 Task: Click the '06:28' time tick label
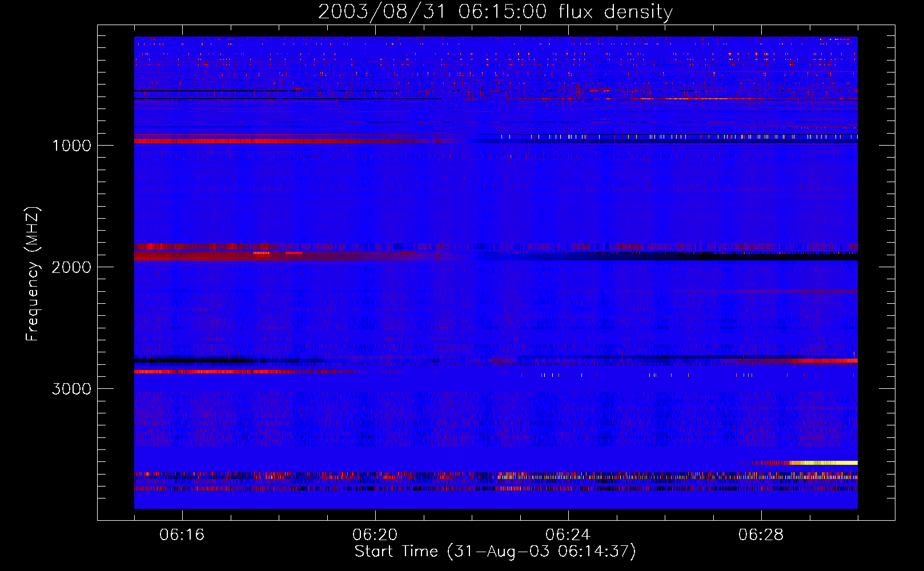pos(761,535)
